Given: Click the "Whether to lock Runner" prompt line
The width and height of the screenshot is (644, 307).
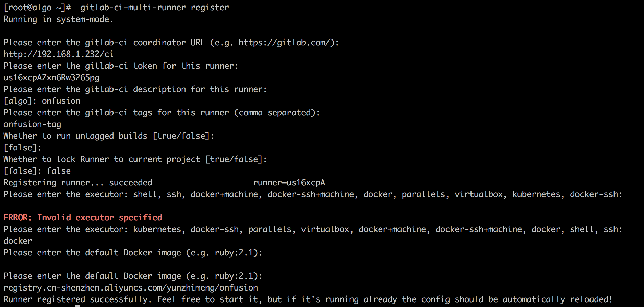Looking at the screenshot, I should coord(135,159).
